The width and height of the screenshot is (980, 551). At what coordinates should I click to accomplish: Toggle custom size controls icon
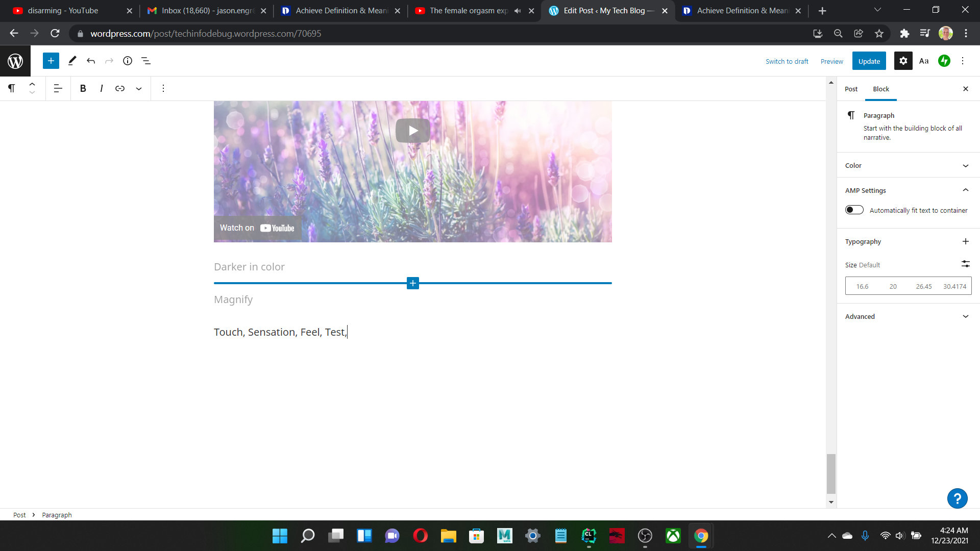click(965, 264)
